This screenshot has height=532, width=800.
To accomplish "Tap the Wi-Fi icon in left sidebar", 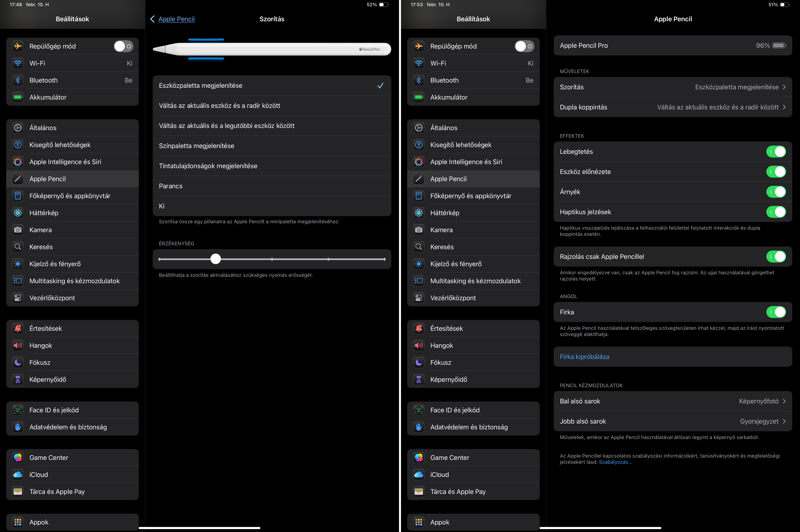I will tap(18, 63).
